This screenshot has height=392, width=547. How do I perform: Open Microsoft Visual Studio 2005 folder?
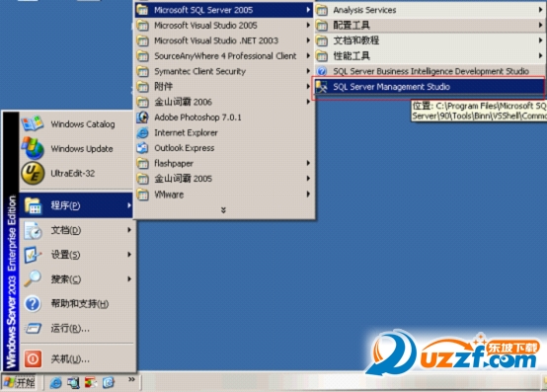pyautogui.click(x=225, y=26)
